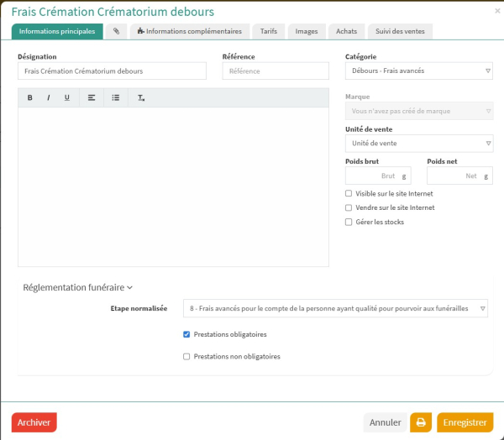Open the paperclip attachments tab
The image size is (504, 440).
pos(117,32)
